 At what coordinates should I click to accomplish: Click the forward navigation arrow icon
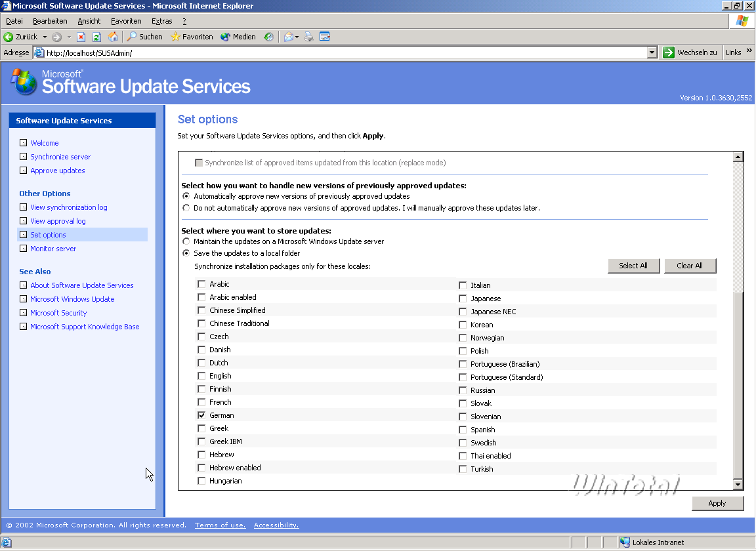56,37
